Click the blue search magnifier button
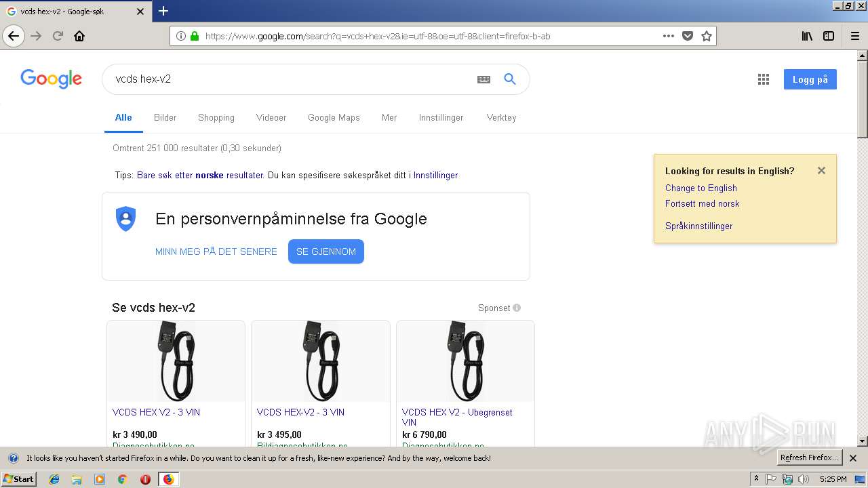868x488 pixels. (510, 79)
